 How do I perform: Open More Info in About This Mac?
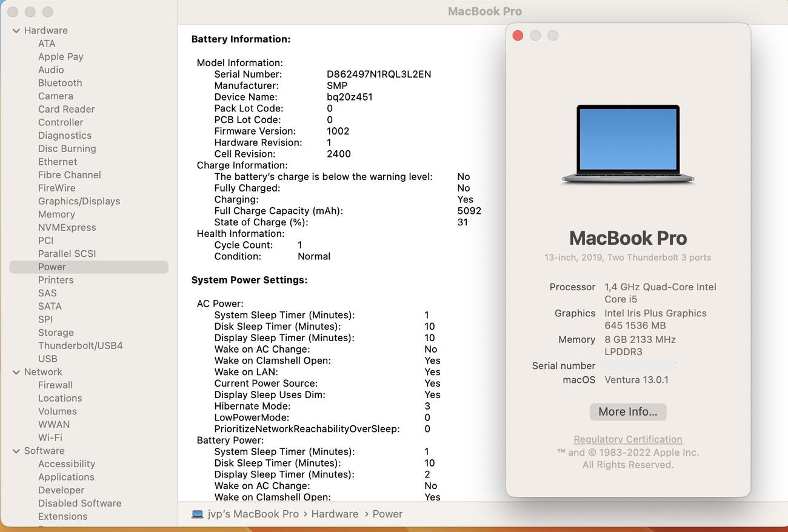coord(628,412)
